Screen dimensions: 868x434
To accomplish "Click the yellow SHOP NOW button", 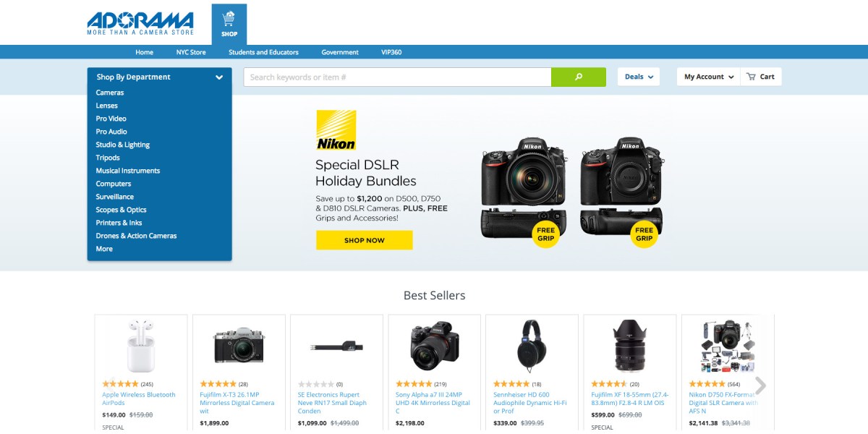I will 365,240.
